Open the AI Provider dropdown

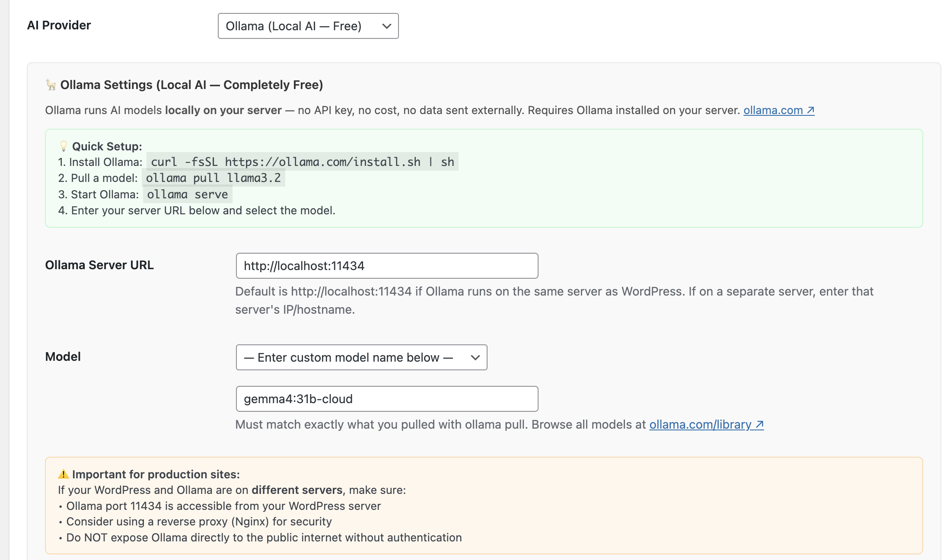[308, 26]
